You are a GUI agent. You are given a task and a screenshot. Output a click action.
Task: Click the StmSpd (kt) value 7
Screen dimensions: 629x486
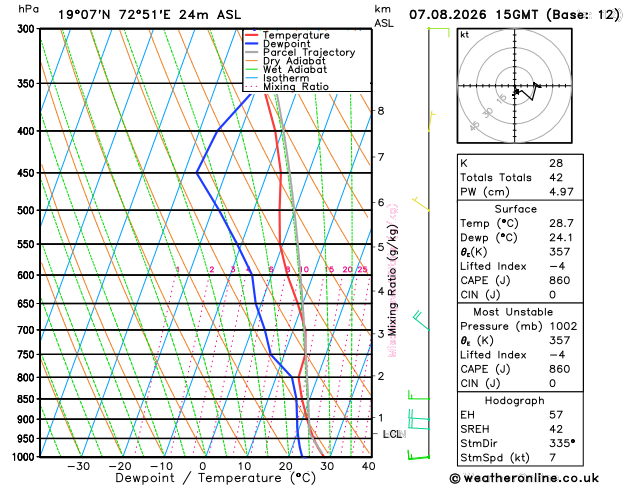553,458
